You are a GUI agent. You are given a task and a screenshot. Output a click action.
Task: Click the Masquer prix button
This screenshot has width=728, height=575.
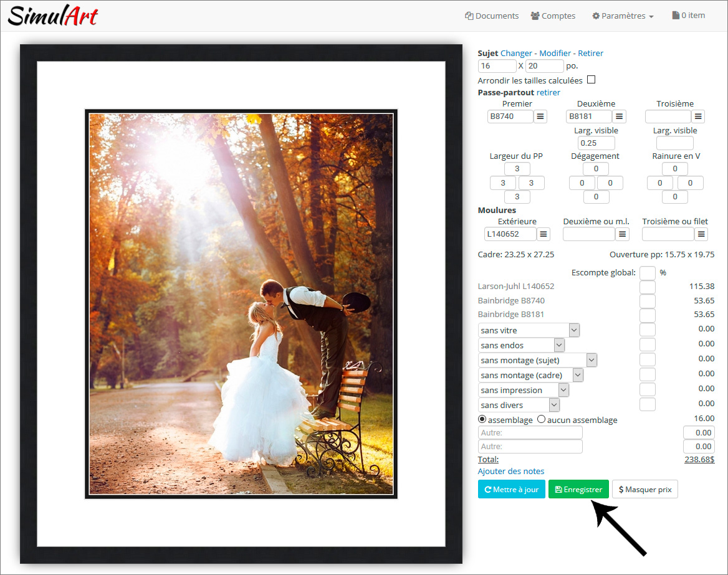click(645, 489)
